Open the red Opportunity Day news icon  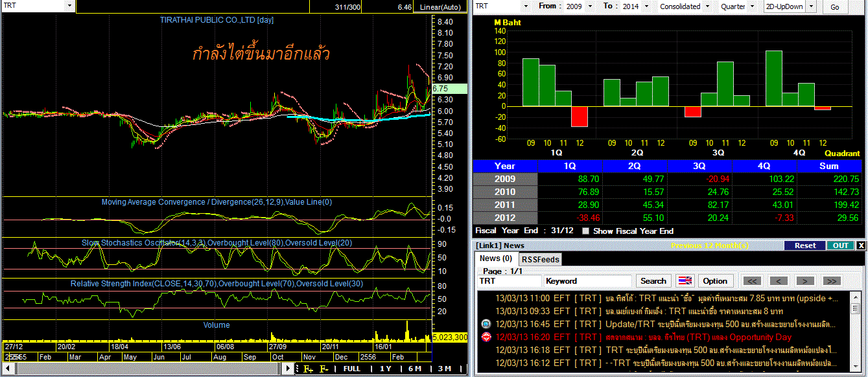tap(486, 337)
